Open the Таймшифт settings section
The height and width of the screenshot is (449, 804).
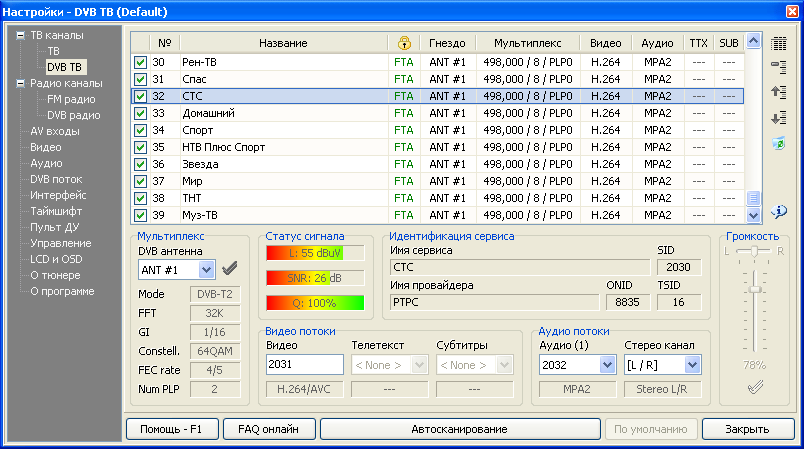(58, 211)
